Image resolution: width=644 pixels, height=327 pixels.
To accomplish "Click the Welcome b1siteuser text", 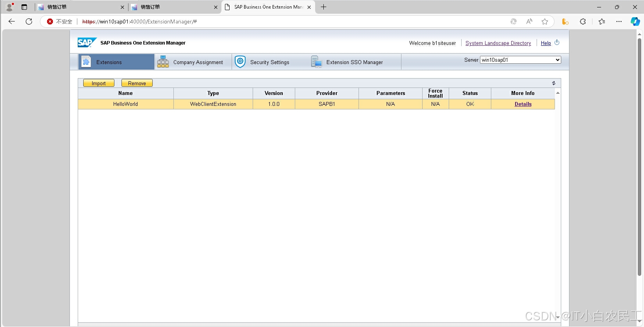I will (432, 43).
